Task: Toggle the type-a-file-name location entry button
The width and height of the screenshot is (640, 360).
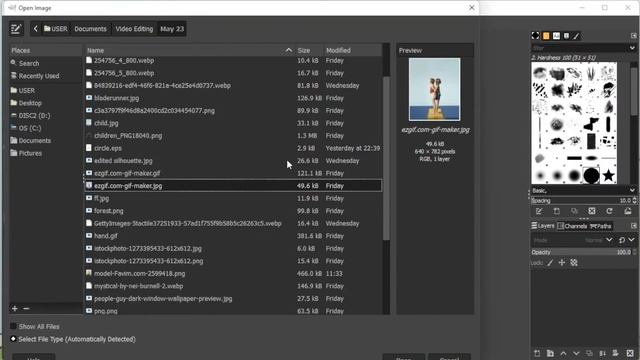Action: (x=16, y=29)
